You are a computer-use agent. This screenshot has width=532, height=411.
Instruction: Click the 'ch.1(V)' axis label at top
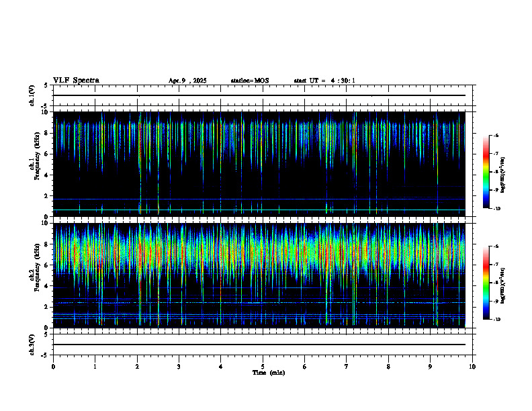click(x=32, y=95)
